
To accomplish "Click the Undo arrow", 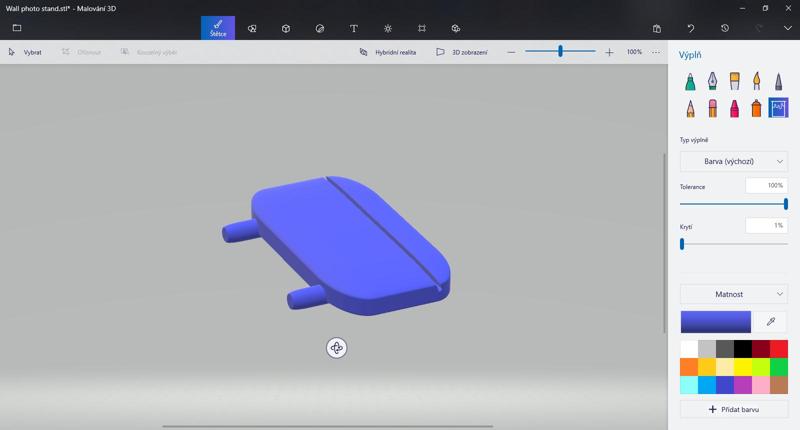I will [691, 29].
